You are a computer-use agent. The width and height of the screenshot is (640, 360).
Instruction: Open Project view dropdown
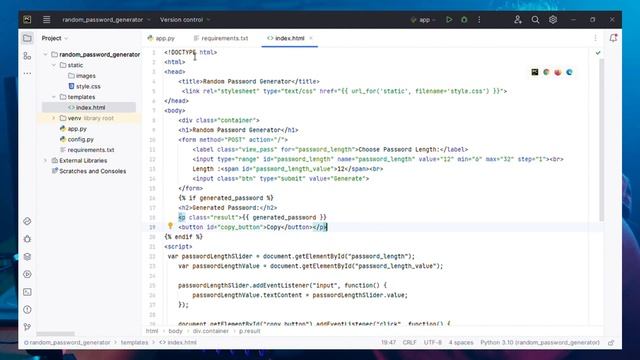55,38
